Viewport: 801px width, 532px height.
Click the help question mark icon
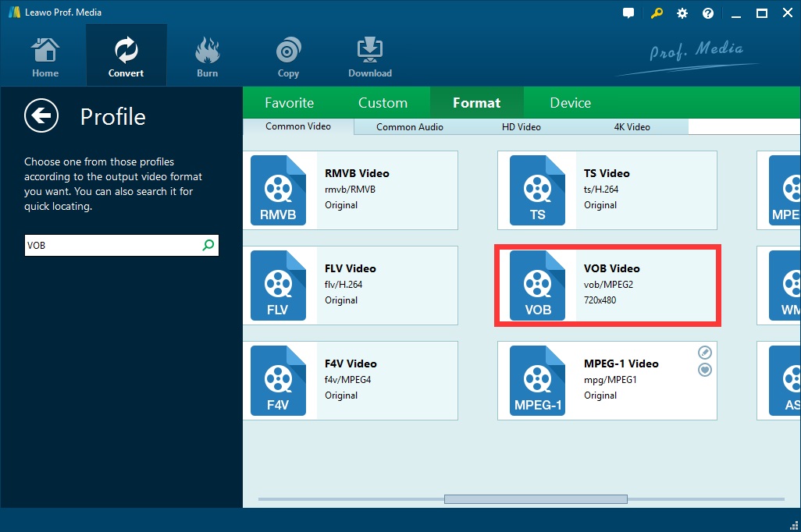[x=708, y=13]
